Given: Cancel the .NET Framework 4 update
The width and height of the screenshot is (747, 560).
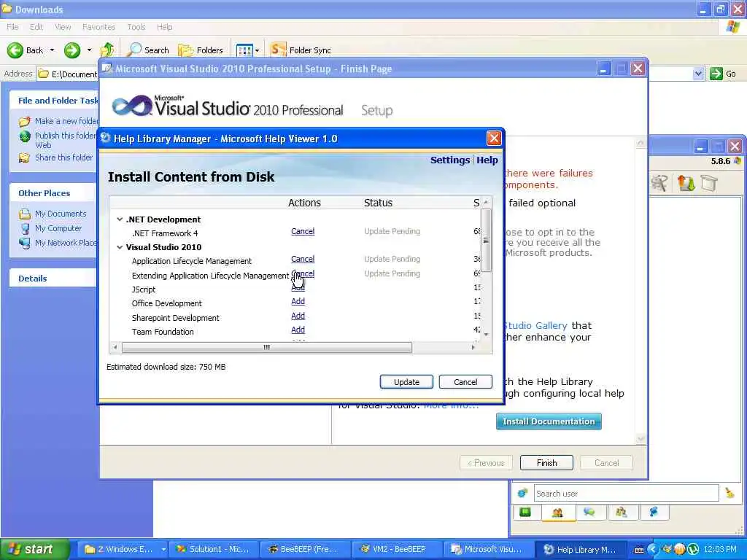Looking at the screenshot, I should (x=303, y=231).
